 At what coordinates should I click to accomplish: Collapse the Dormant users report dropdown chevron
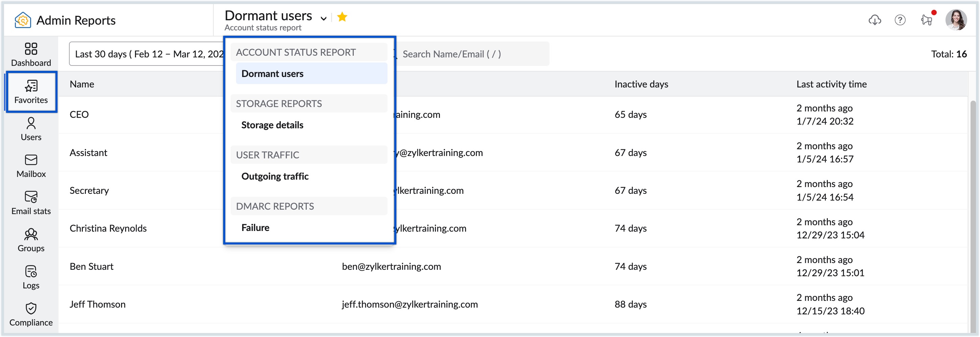click(x=323, y=18)
